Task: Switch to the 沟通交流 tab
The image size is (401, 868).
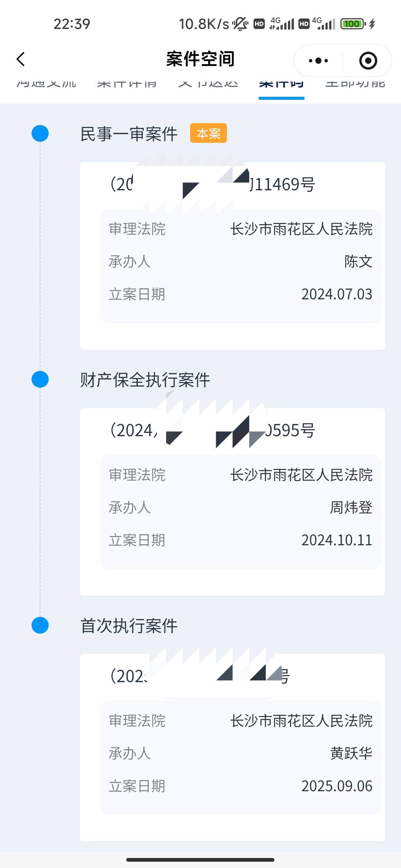Action: [x=46, y=84]
